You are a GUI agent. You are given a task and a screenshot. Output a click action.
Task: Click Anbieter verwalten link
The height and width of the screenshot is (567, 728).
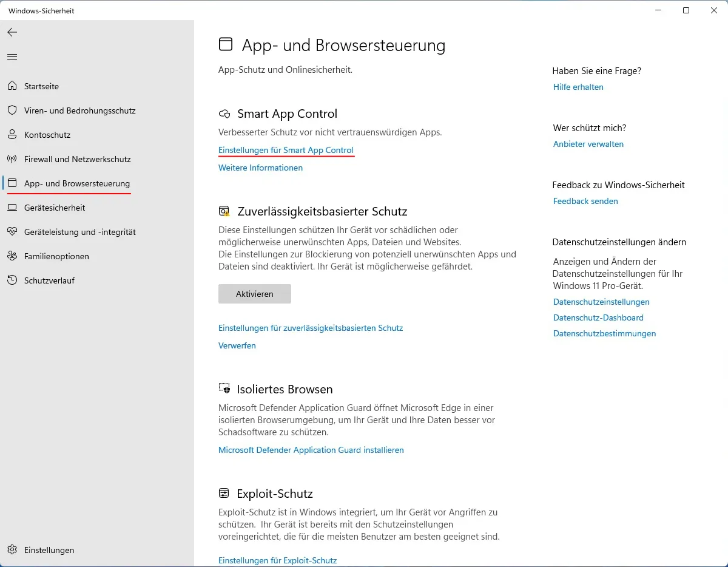pyautogui.click(x=588, y=144)
